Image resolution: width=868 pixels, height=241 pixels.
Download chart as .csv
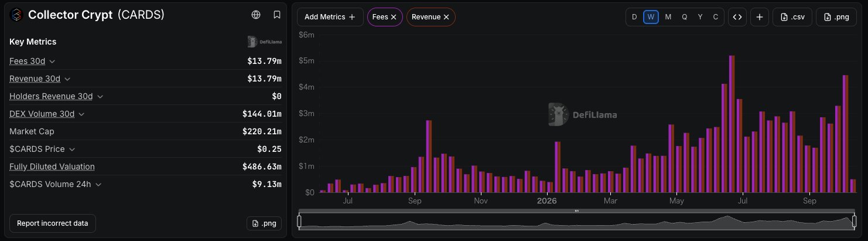click(793, 17)
